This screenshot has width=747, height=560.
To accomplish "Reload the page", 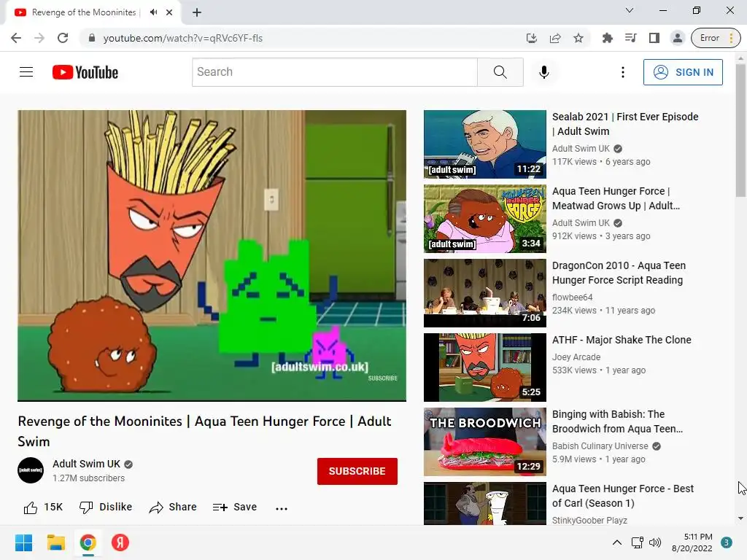I will coord(63,38).
